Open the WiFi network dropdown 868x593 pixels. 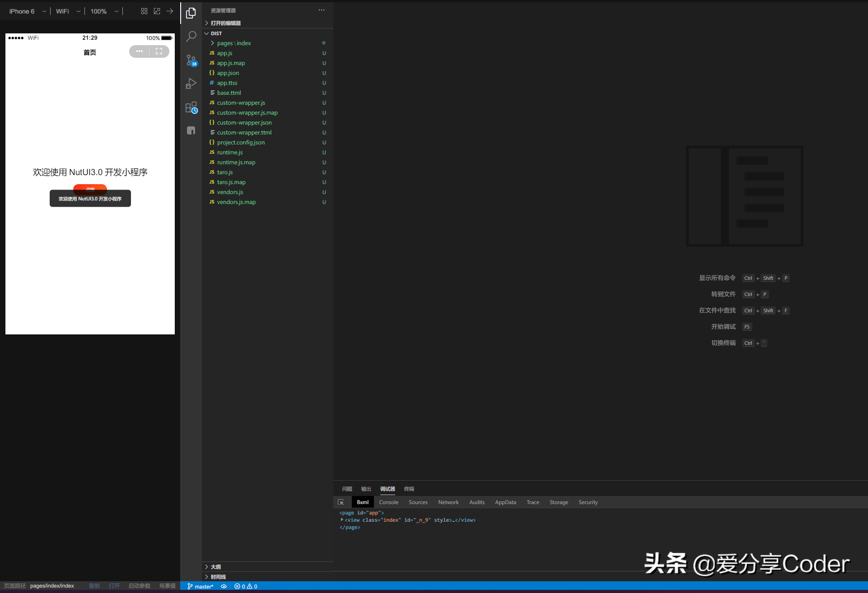[68, 11]
